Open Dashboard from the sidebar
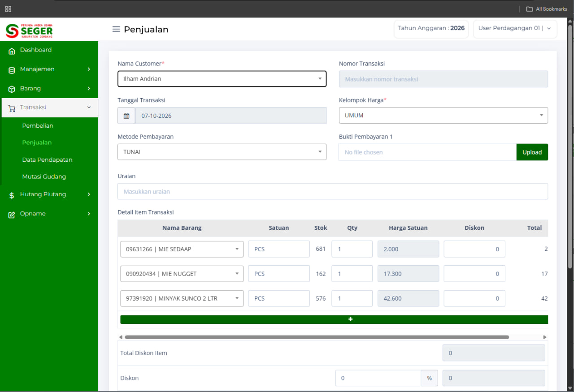The width and height of the screenshot is (574, 392). 49,50
